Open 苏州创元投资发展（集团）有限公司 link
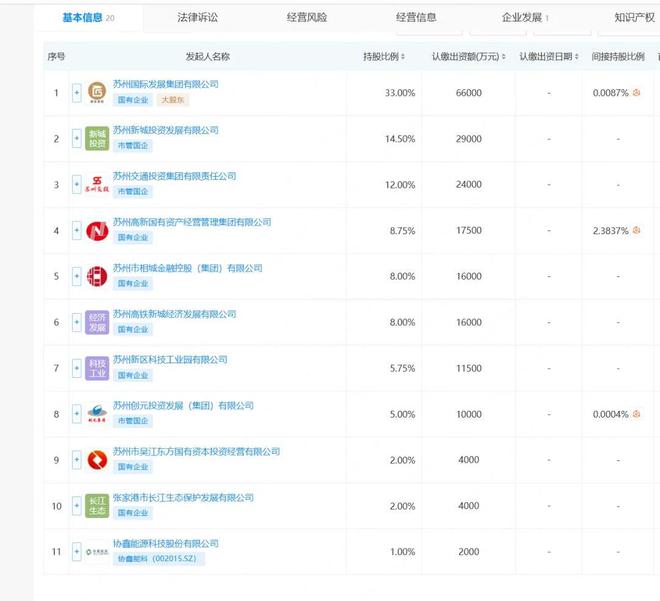The width and height of the screenshot is (660, 601). tap(183, 406)
